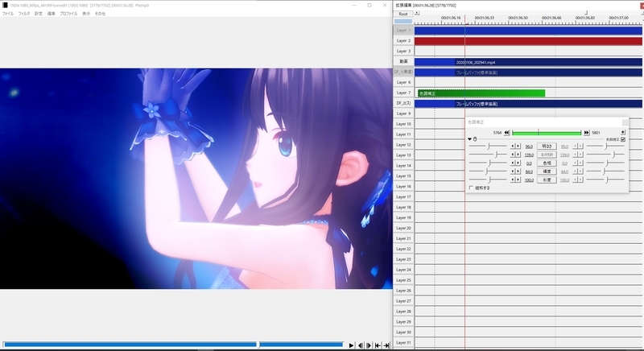Image resolution: width=644 pixels, height=351 pixels.
Task: Open the プロファイル menu
Action: point(68,14)
